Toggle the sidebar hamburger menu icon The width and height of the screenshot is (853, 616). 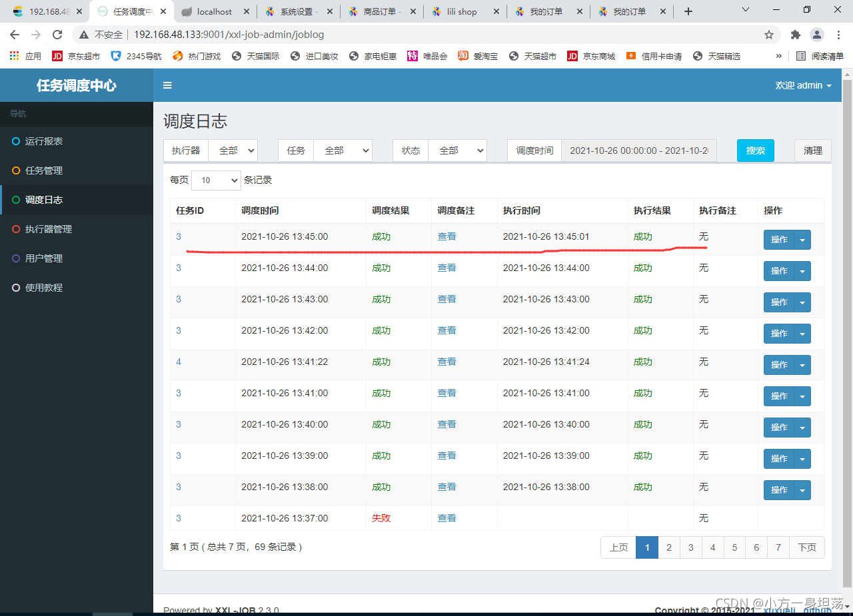click(x=167, y=85)
